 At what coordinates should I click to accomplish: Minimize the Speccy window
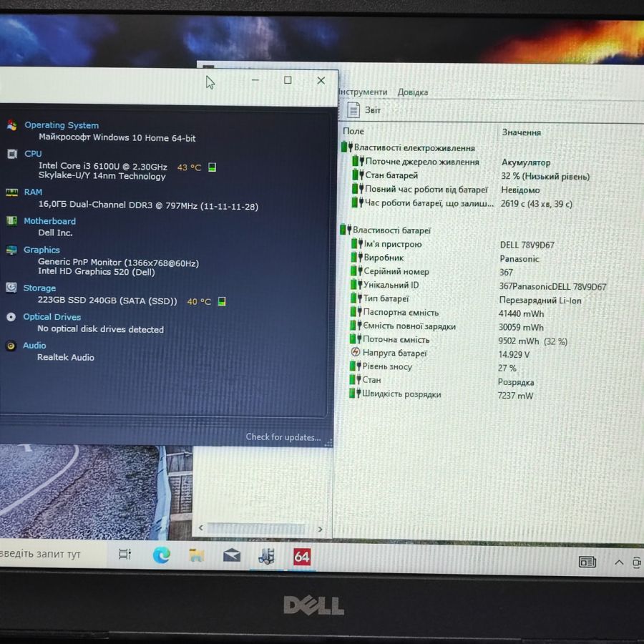(255, 79)
